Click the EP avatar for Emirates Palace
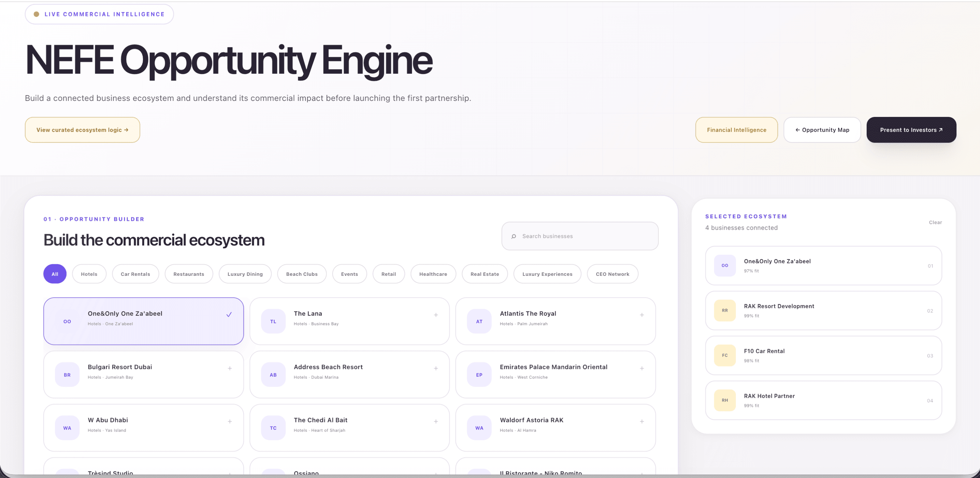 tap(479, 375)
